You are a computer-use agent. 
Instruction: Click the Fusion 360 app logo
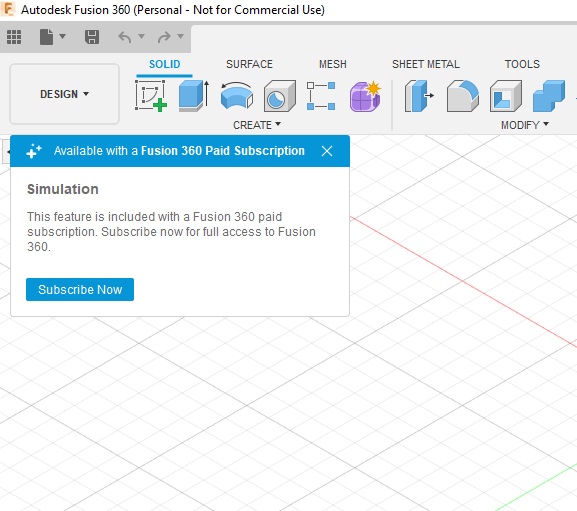[7, 9]
